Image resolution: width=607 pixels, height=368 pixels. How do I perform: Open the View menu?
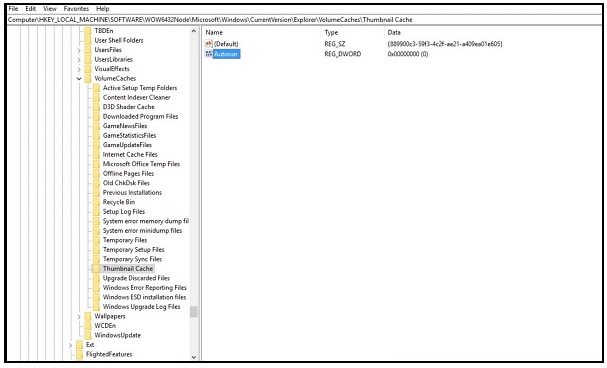[x=50, y=9]
